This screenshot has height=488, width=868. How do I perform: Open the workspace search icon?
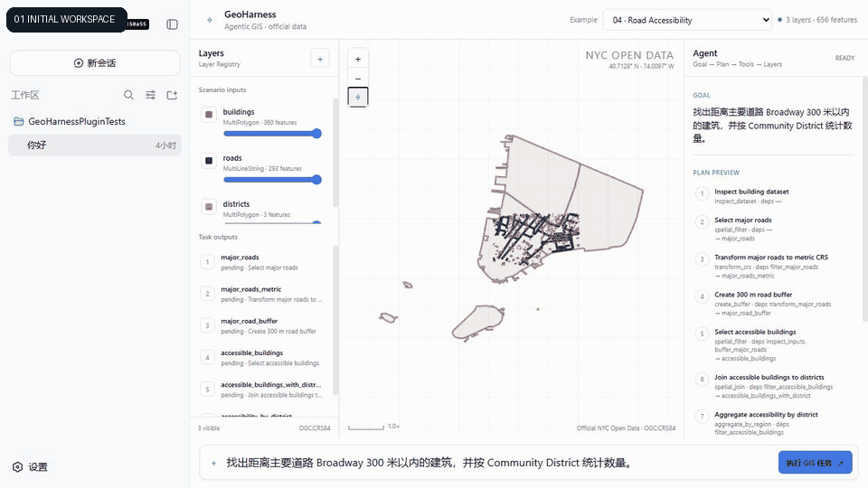point(128,95)
